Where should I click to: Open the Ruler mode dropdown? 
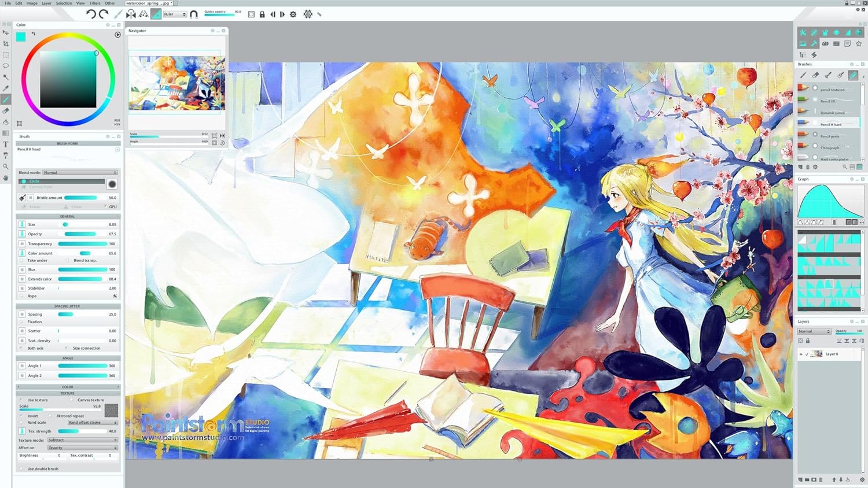175,14
